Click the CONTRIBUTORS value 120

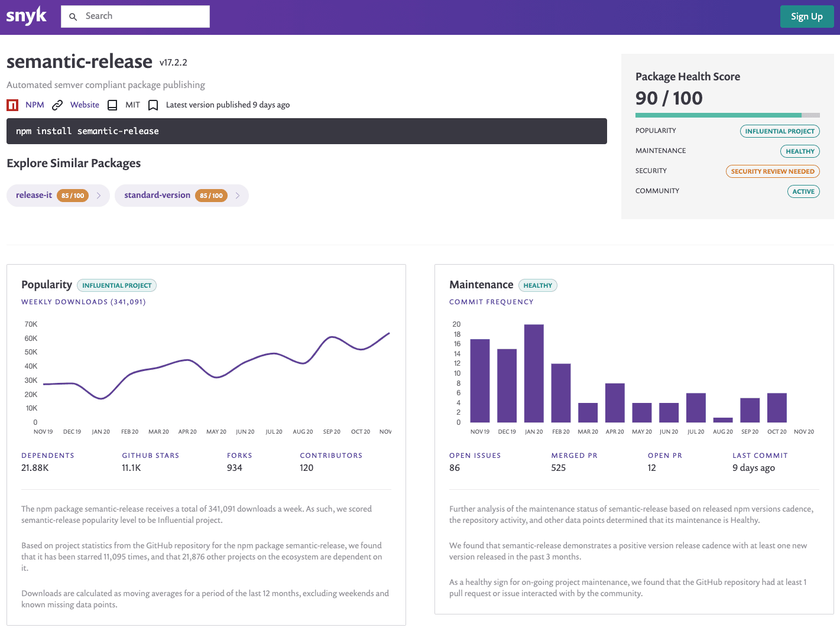pos(306,468)
